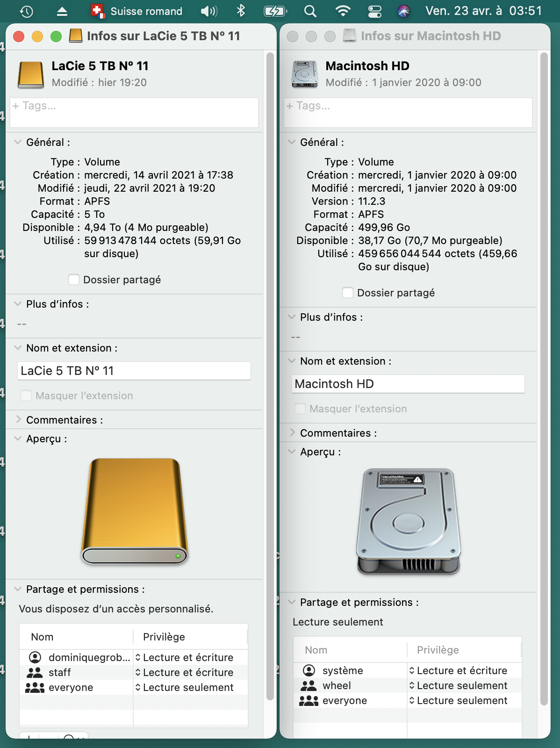Collapse Nom et extension in Macintosh HD window
Viewport: 560px width, 748px height.
tap(292, 361)
